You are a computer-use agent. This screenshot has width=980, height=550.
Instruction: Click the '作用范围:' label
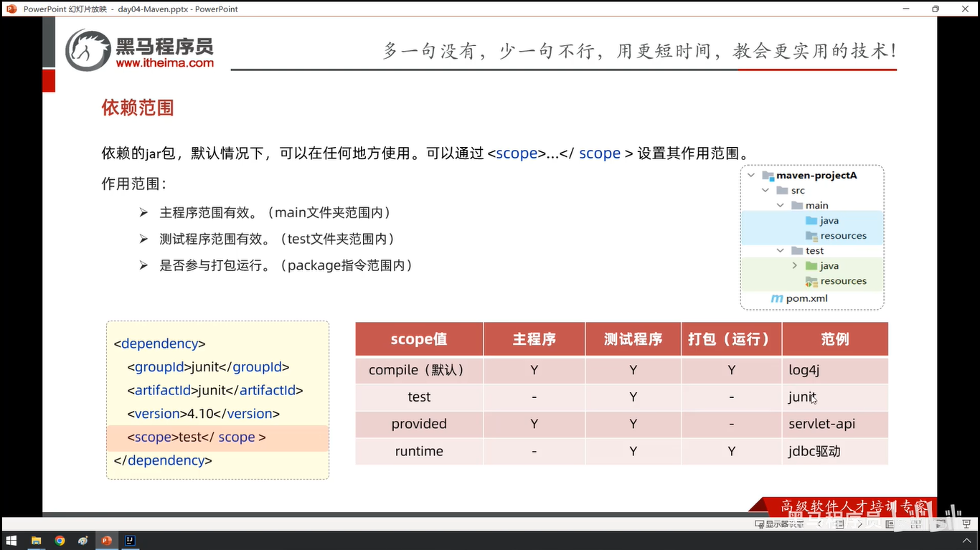click(x=134, y=184)
